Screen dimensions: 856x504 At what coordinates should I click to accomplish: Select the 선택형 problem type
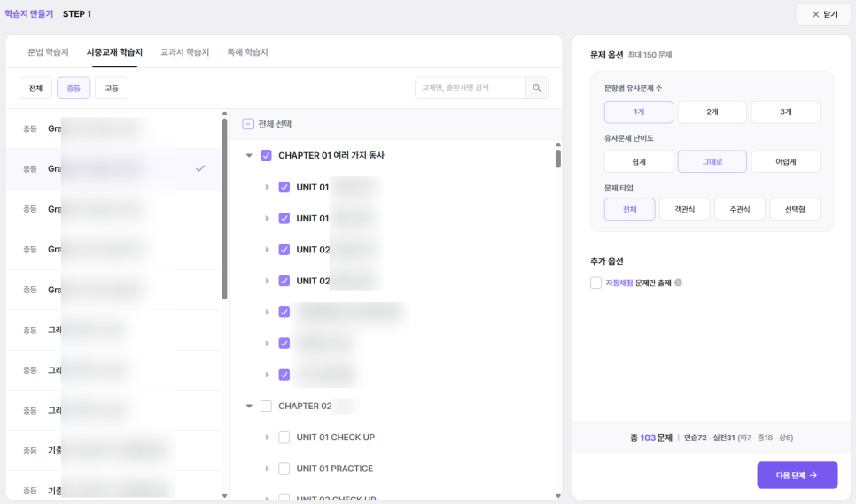[795, 209]
